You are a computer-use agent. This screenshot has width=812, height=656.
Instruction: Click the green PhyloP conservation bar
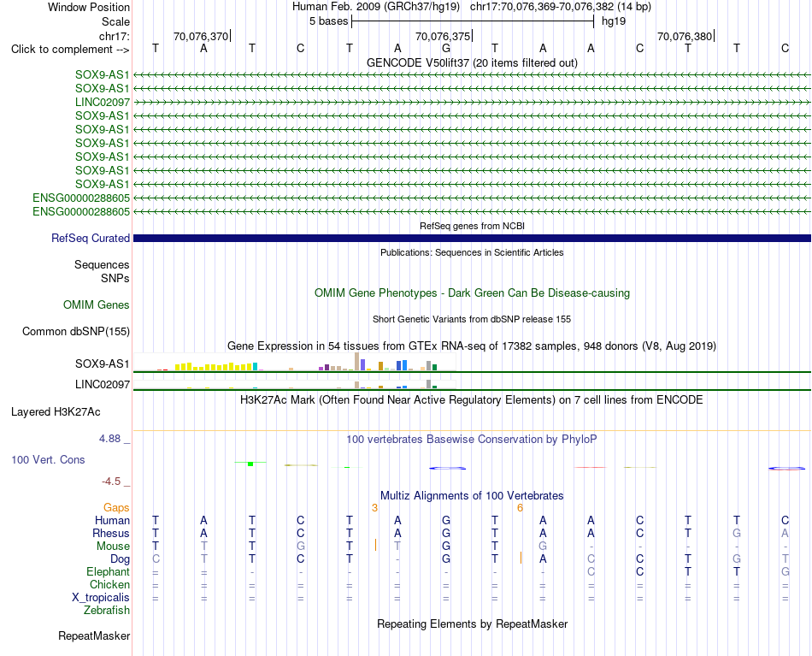250,463
